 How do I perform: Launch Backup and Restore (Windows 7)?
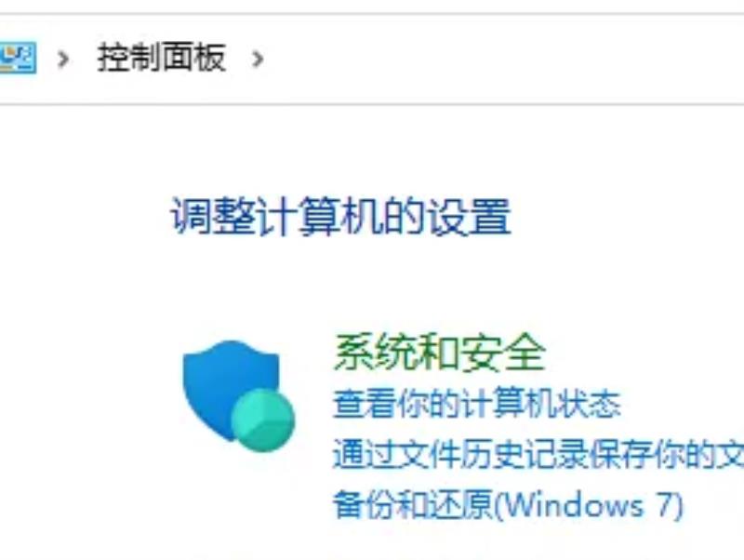coord(508,505)
